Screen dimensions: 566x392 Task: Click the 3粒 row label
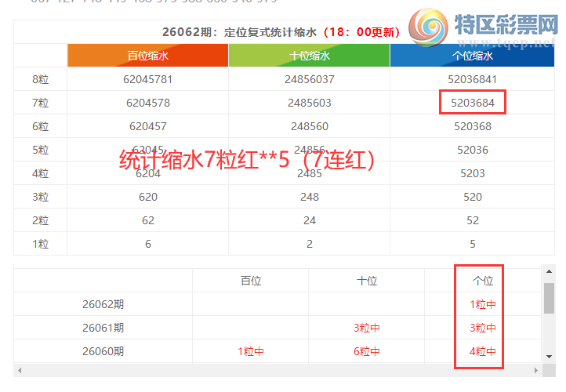coord(41,197)
